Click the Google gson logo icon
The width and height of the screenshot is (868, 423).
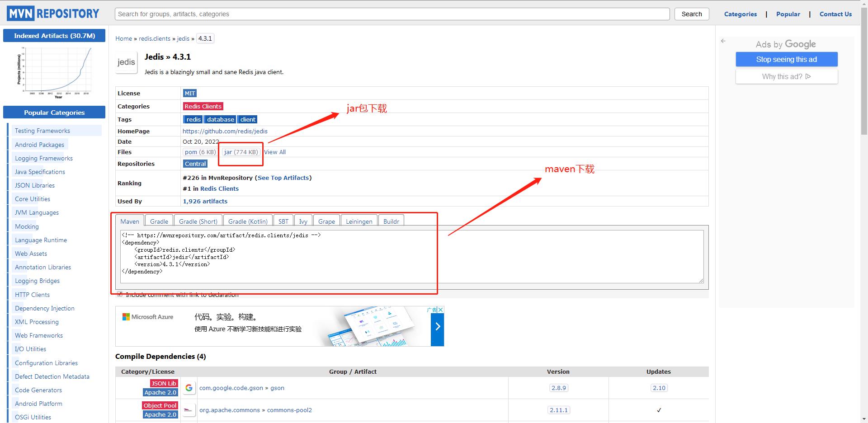tap(189, 388)
